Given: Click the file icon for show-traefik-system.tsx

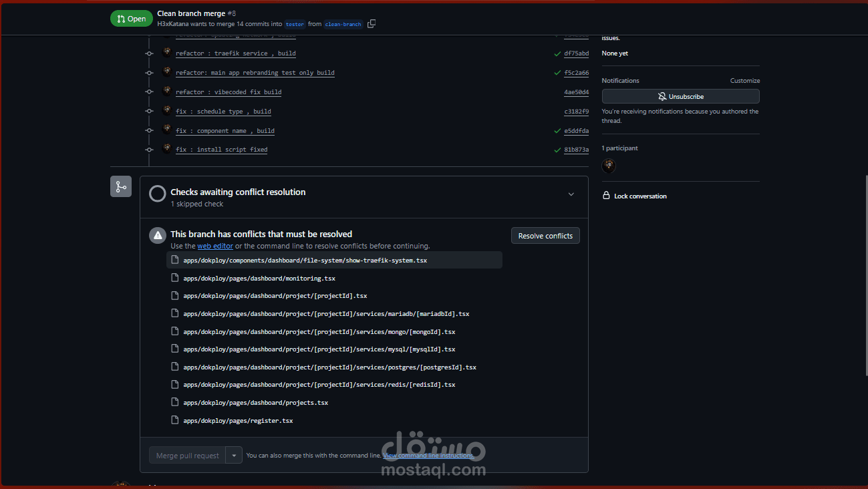Looking at the screenshot, I should click(x=175, y=260).
